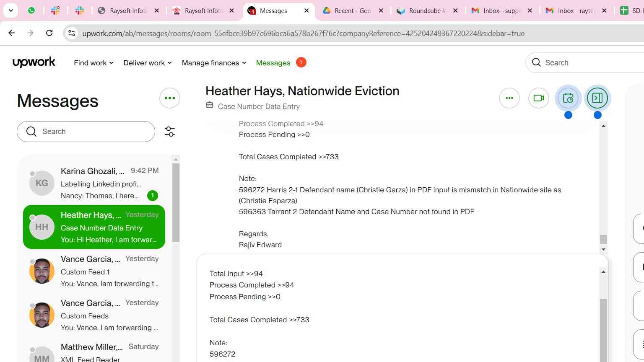Open the Messages nav link
This screenshot has height=362, width=644.
(273, 63)
